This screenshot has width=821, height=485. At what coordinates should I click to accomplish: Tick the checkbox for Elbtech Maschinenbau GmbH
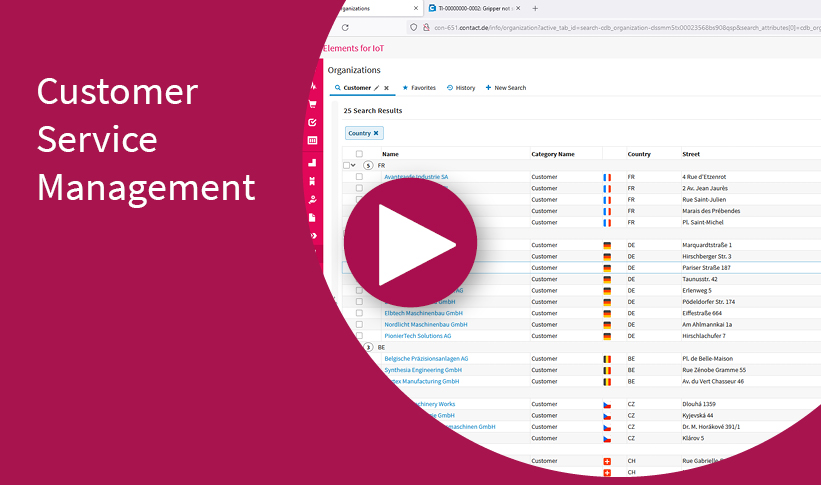click(x=359, y=313)
